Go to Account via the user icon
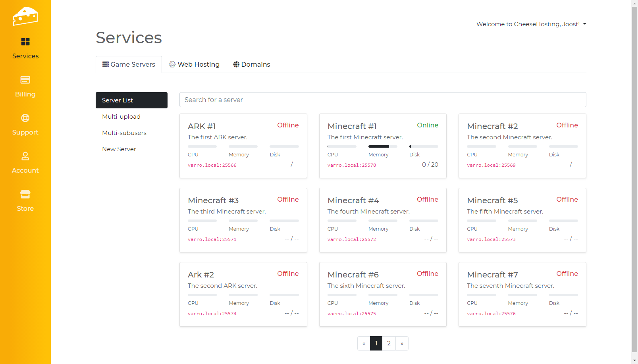 click(x=25, y=156)
